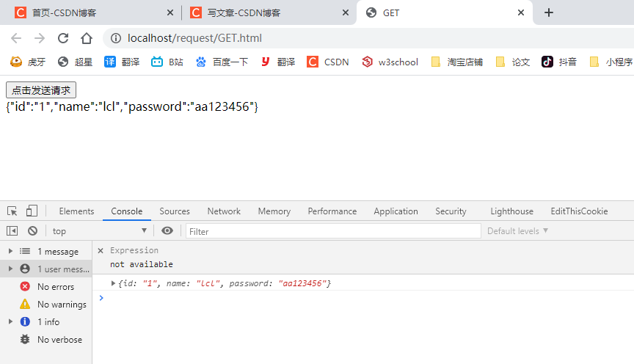Open the B站 bookmark

pos(167,62)
